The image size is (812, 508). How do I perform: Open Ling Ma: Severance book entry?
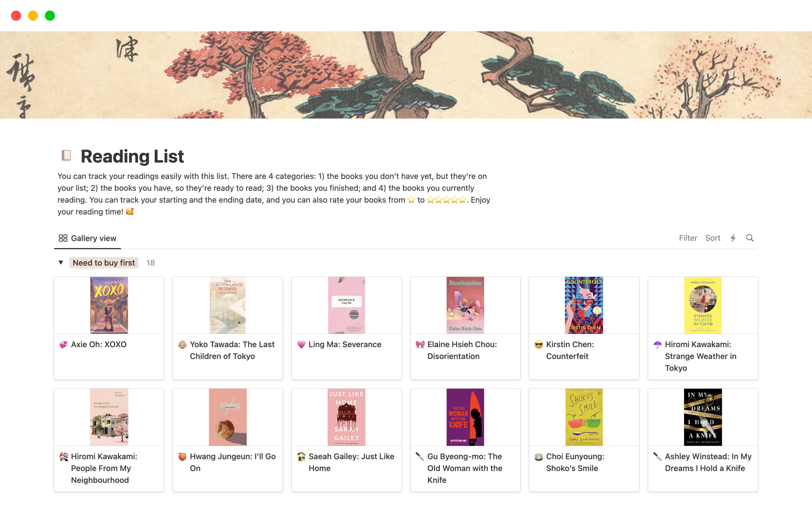[344, 344]
